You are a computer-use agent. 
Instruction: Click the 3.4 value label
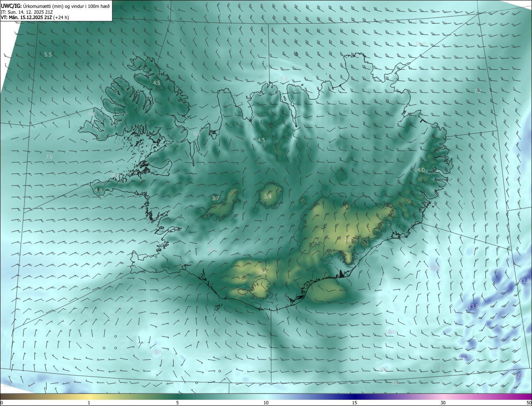point(268,196)
